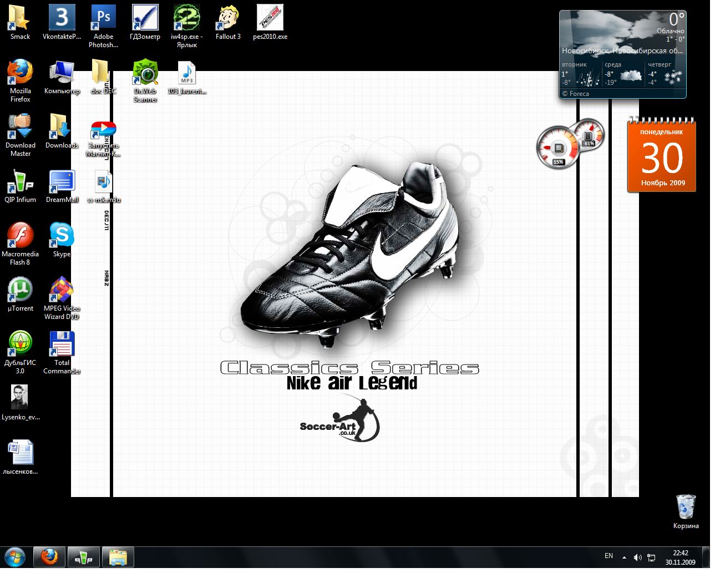Select the 103_laurent... MP3 file
The height and width of the screenshot is (588, 715).
(x=186, y=77)
